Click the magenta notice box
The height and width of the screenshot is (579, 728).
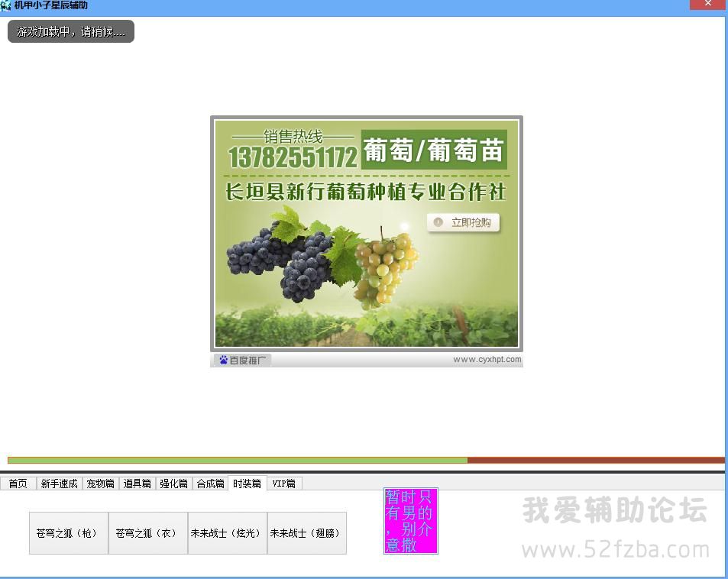(410, 521)
